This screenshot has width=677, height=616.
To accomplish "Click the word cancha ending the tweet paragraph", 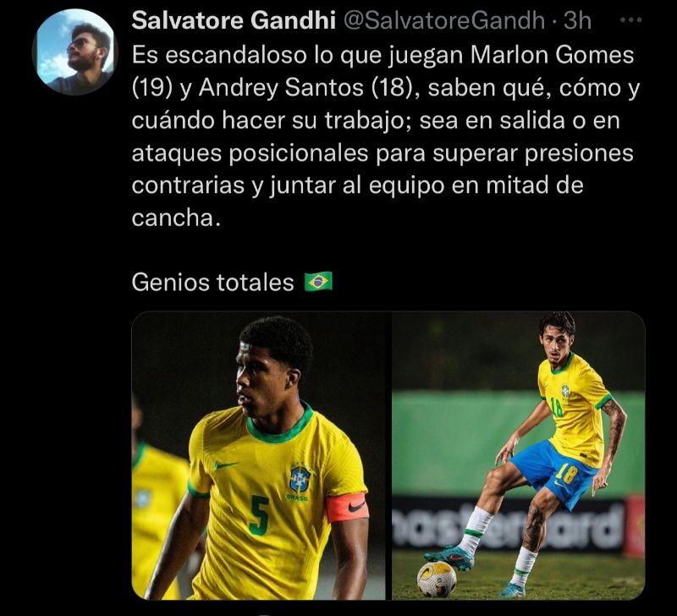I will 173,217.
